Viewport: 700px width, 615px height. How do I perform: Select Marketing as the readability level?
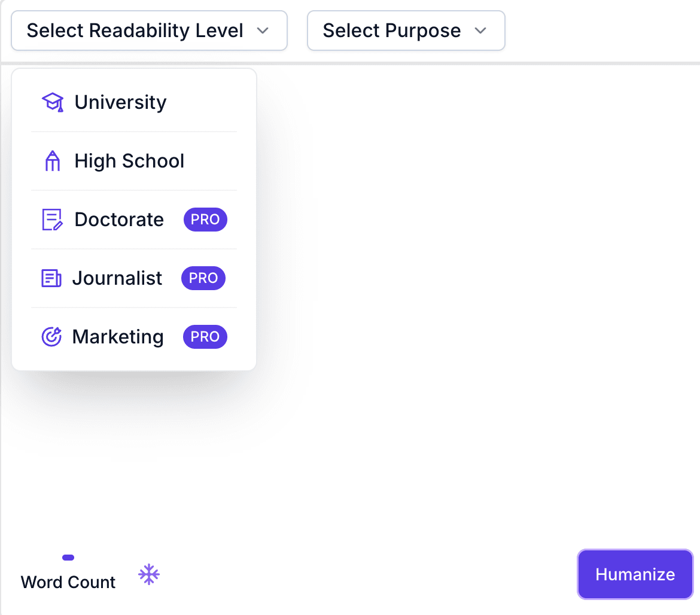coord(118,336)
